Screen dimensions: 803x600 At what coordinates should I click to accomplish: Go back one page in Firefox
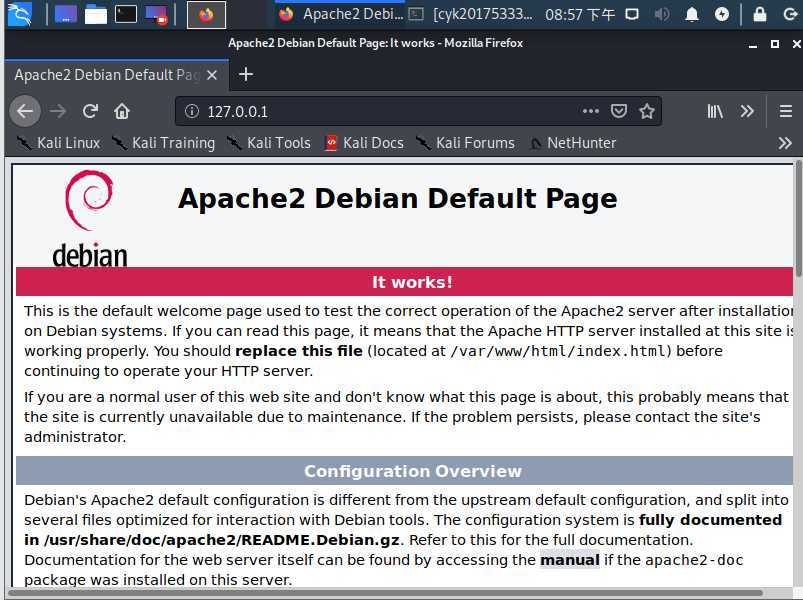(x=25, y=111)
